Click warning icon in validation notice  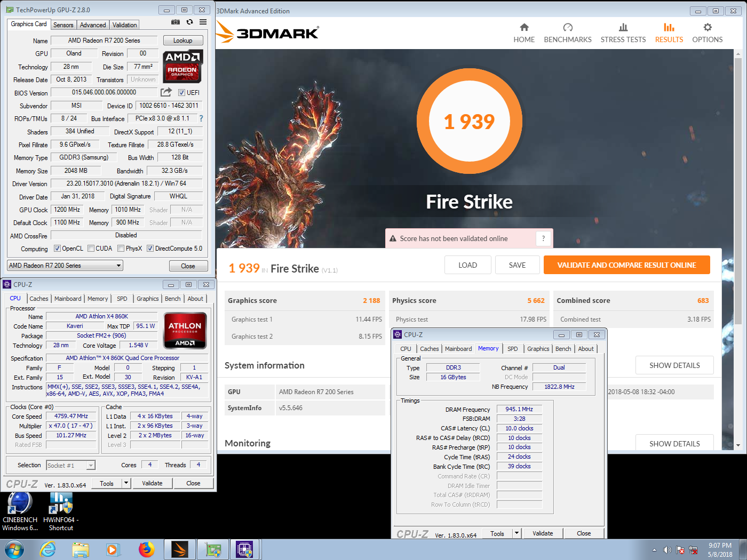point(393,238)
